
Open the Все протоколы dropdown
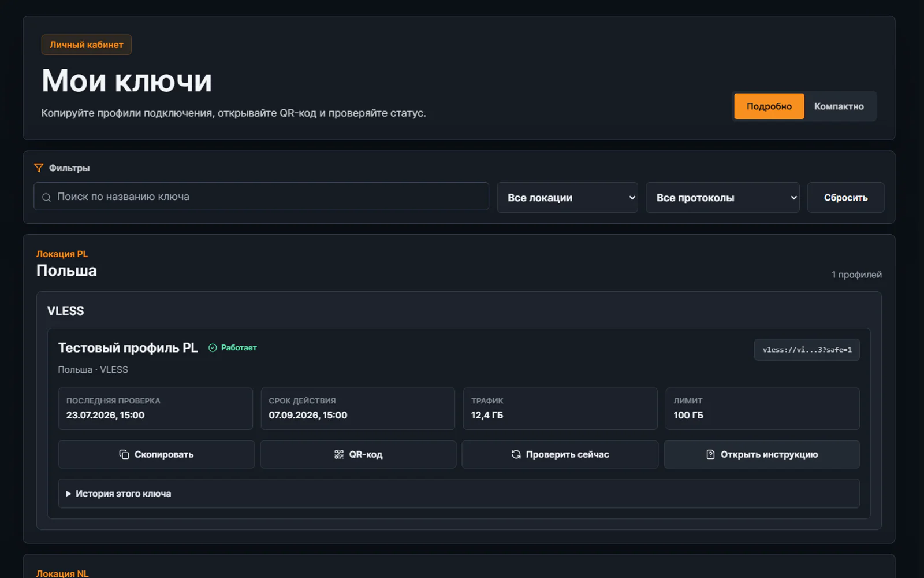pos(722,198)
